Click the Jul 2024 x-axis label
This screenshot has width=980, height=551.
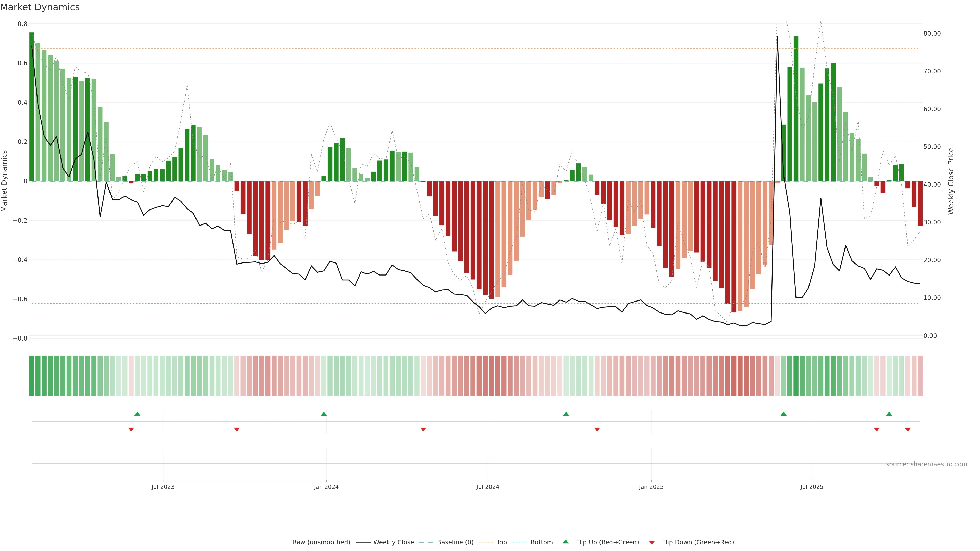pyautogui.click(x=488, y=487)
